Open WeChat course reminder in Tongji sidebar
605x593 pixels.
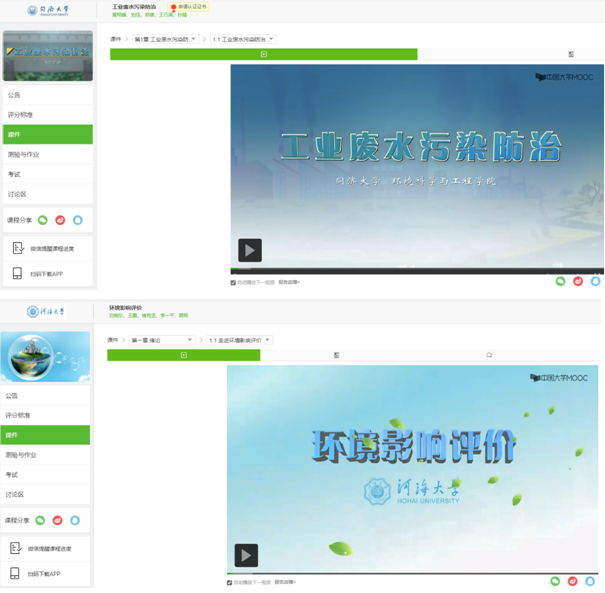pyautogui.click(x=48, y=248)
